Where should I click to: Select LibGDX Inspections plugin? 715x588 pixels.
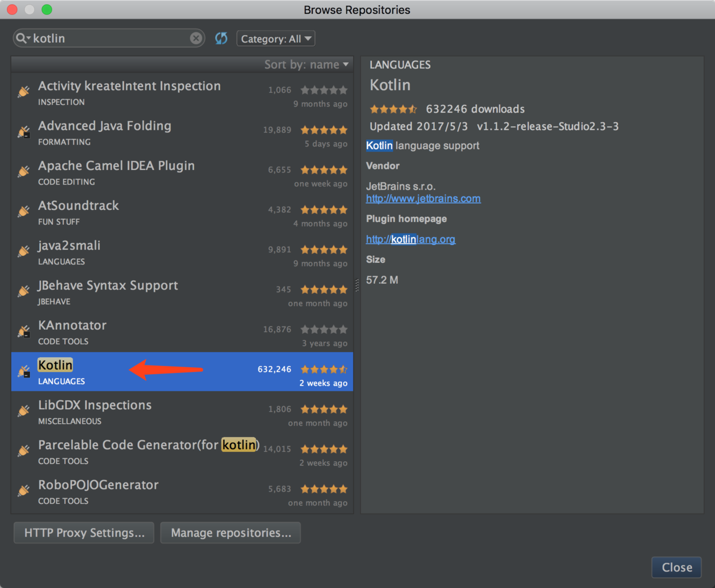(182, 412)
